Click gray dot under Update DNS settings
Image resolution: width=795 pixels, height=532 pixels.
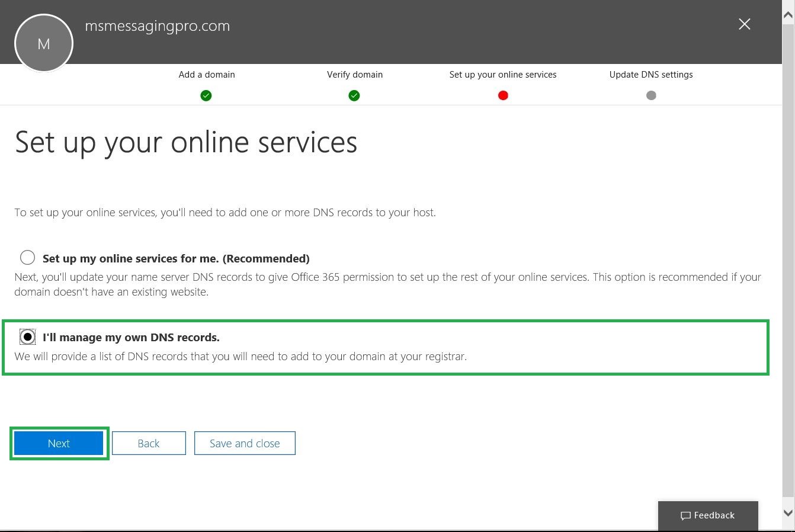651,95
